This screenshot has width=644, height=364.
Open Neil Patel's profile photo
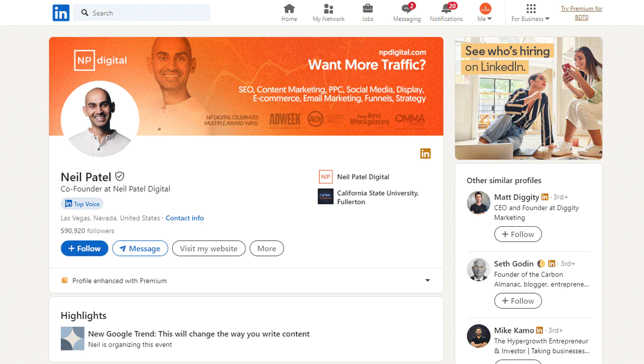point(100,120)
